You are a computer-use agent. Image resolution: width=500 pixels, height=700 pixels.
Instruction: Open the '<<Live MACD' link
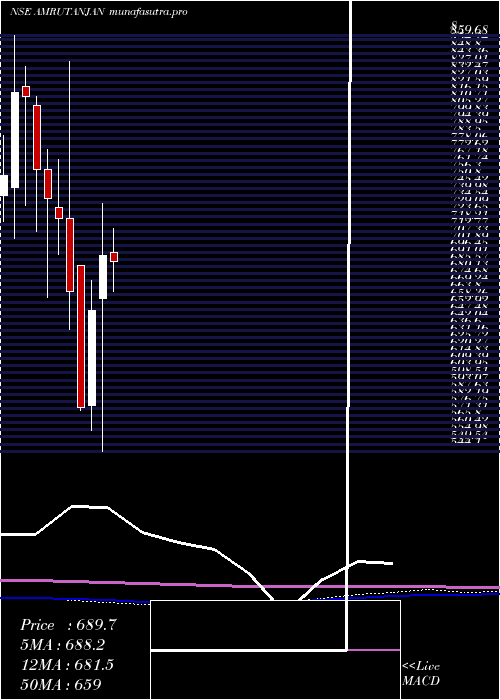coord(421,674)
